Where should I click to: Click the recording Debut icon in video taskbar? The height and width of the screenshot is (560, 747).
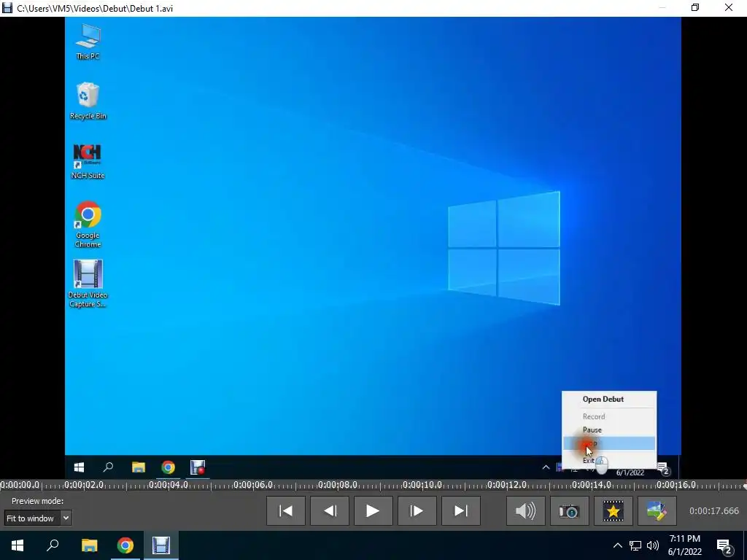[x=197, y=467]
